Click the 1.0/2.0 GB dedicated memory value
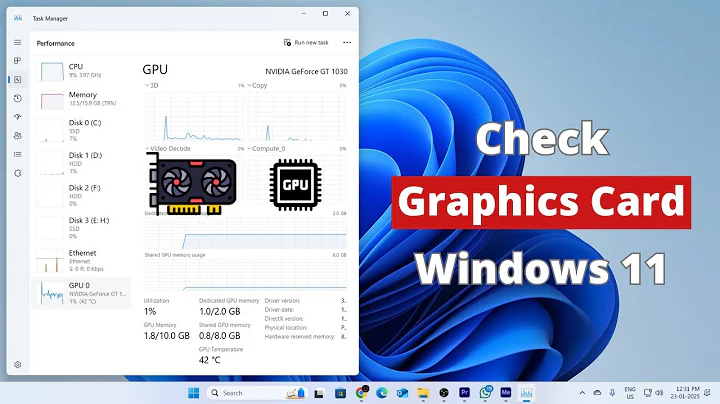This screenshot has height=404, width=720. [219, 312]
